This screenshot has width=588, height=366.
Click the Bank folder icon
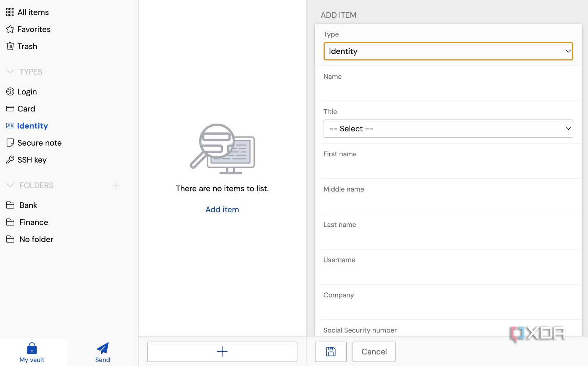coord(10,205)
